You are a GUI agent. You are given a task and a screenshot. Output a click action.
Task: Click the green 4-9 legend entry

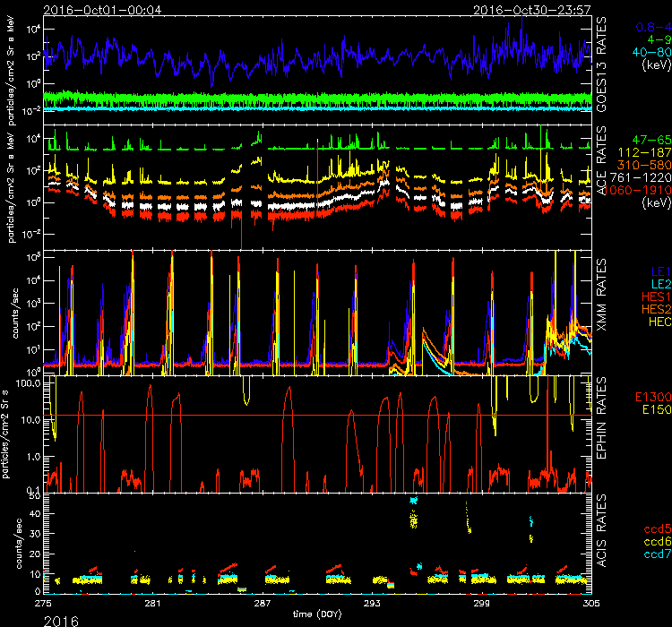659,39
